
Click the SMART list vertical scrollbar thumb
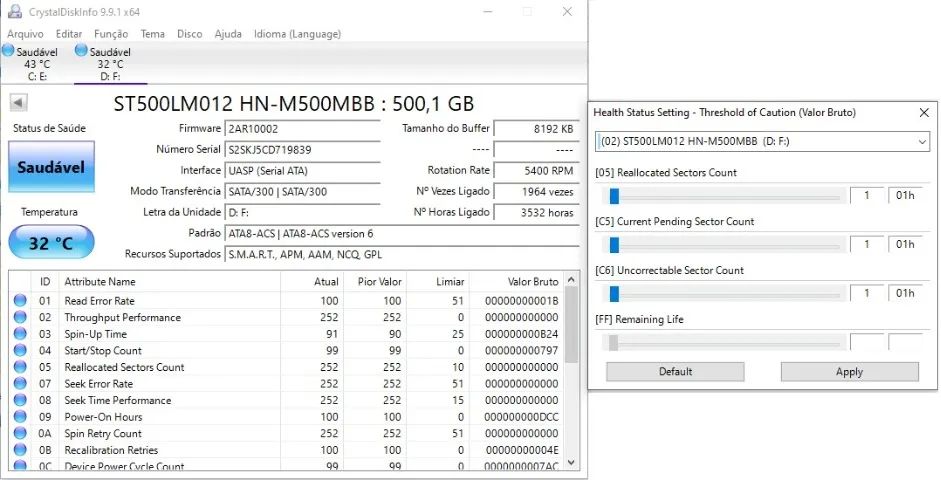pyautogui.click(x=571, y=325)
